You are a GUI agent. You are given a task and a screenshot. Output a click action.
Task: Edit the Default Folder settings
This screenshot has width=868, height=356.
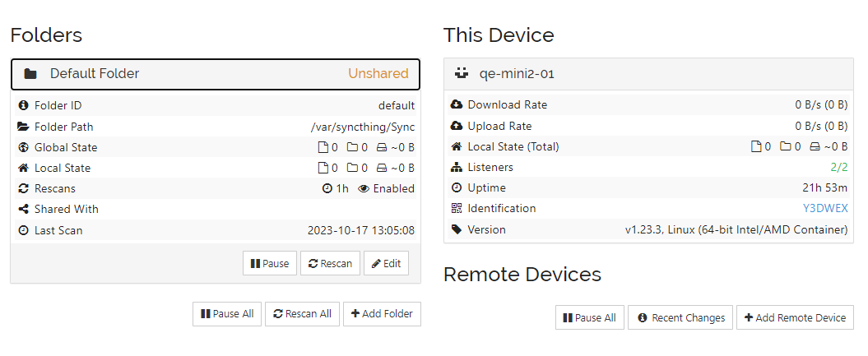tap(386, 263)
